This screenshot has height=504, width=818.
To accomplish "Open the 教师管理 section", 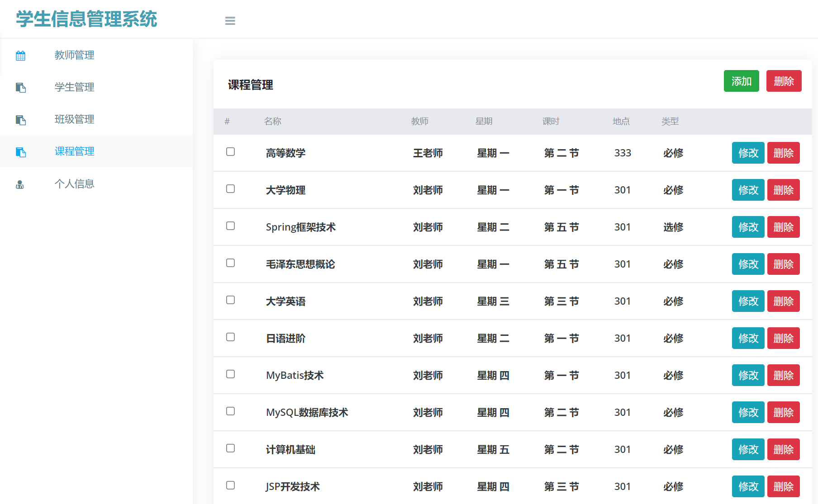I will [x=74, y=55].
